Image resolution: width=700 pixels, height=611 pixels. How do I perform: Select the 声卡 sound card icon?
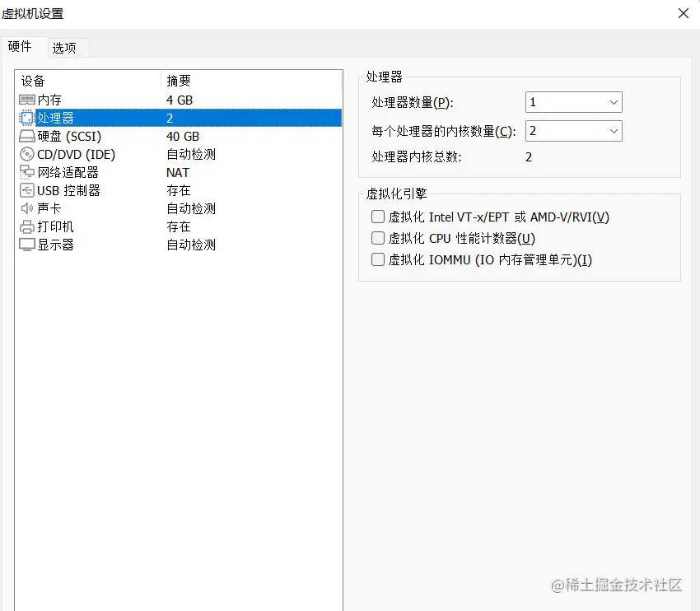point(27,208)
